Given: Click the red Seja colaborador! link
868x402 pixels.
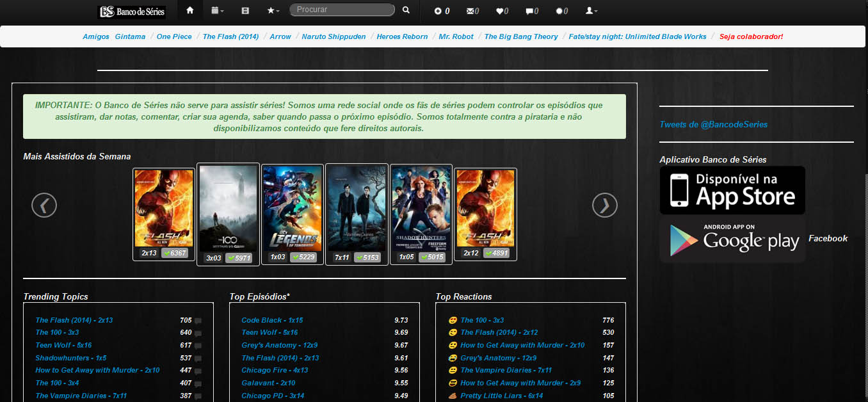Looking at the screenshot, I should [x=751, y=36].
